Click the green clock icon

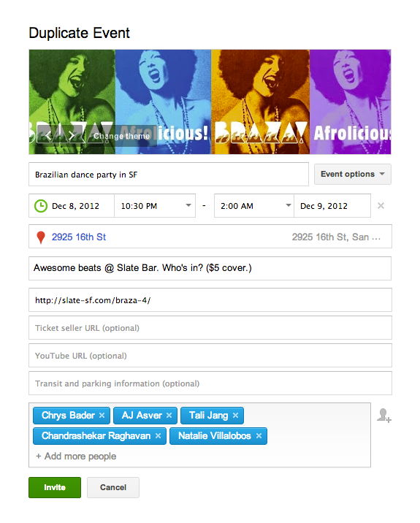[x=41, y=206]
